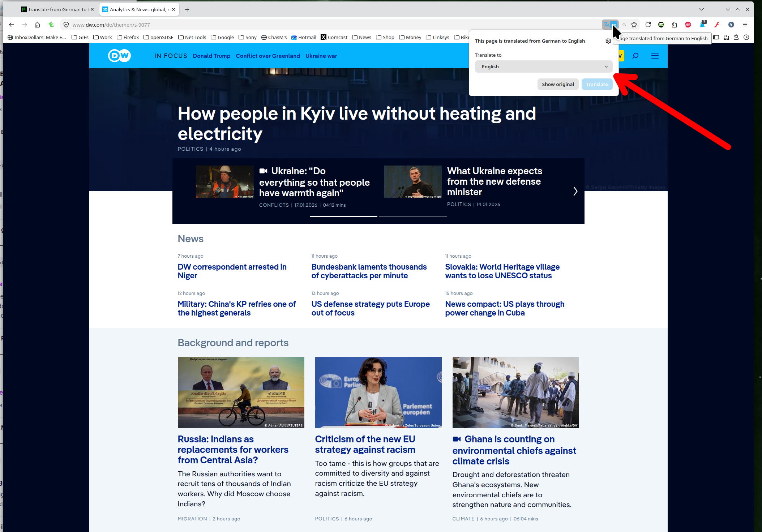Image resolution: width=762 pixels, height=532 pixels.
Task: Open the Firefox application menu
Action: pyautogui.click(x=745, y=25)
